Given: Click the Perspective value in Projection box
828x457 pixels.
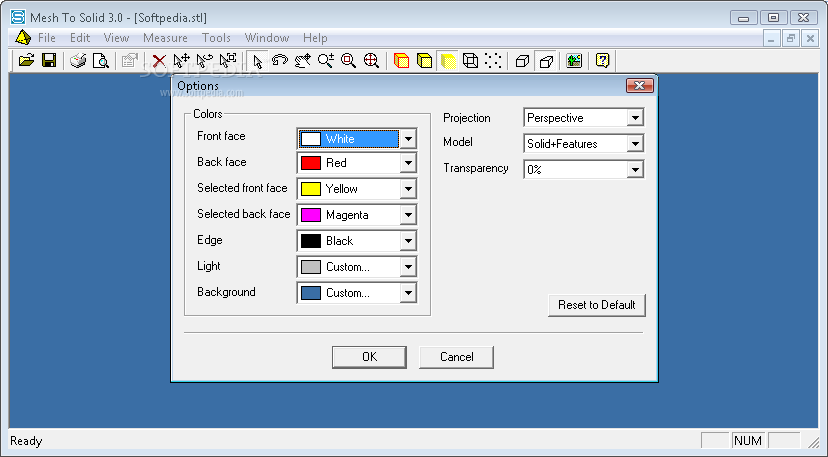Looking at the screenshot, I should tap(555, 118).
